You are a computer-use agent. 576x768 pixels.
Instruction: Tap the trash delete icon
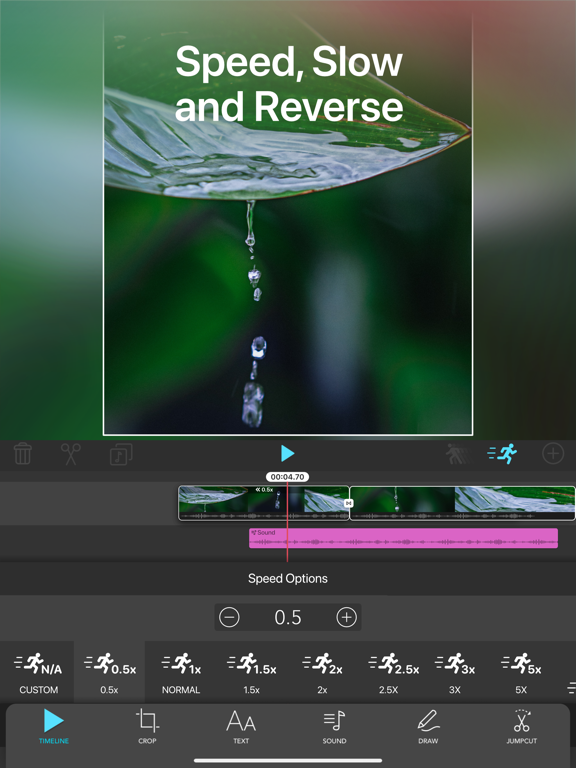(23, 454)
